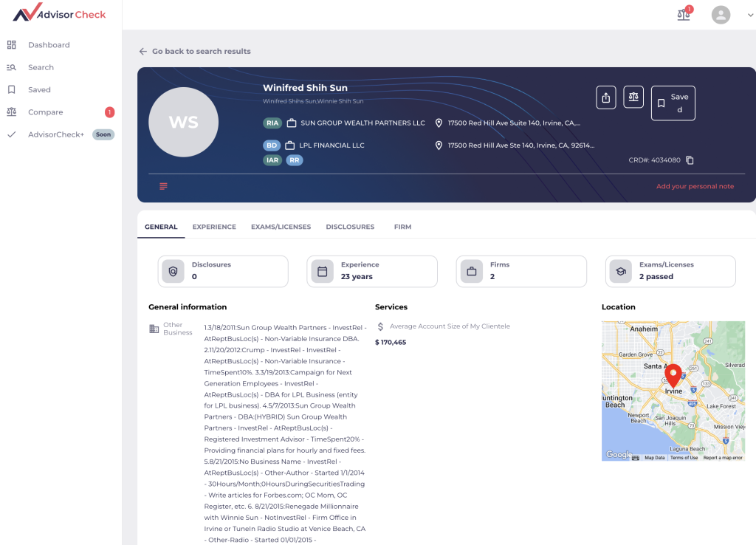
Task: Click Add your personal note
Action: (x=695, y=187)
